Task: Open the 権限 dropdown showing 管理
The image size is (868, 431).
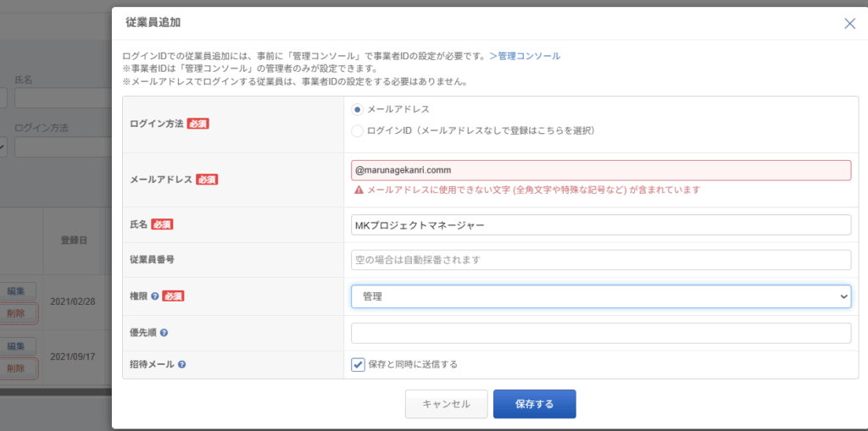Action: click(600, 296)
